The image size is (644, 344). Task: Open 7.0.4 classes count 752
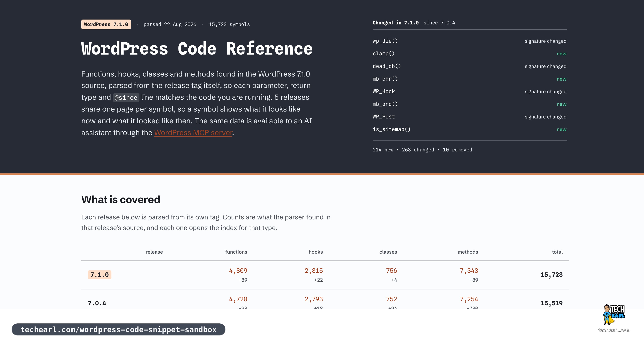(x=392, y=299)
